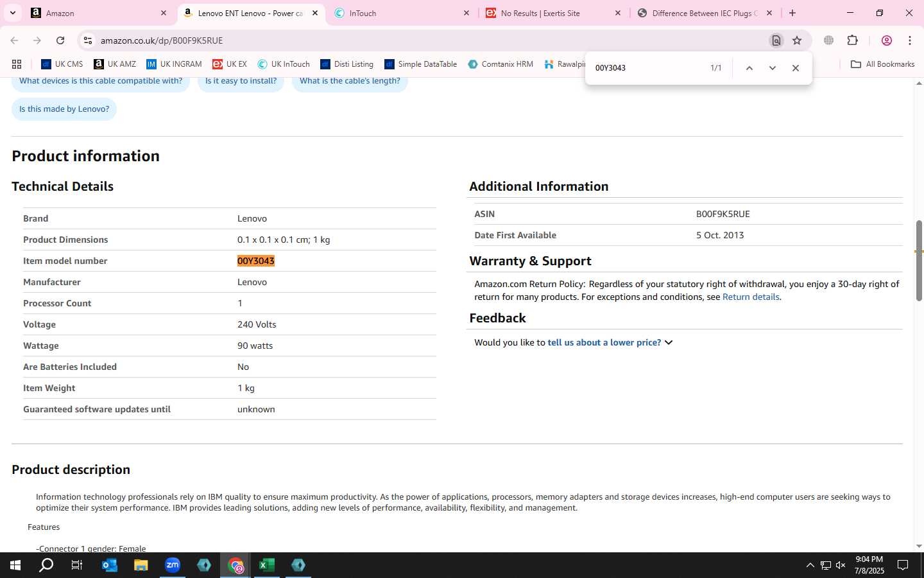Select the highlighted 00Y3043 model number
The height and width of the screenshot is (578, 924).
coord(256,261)
